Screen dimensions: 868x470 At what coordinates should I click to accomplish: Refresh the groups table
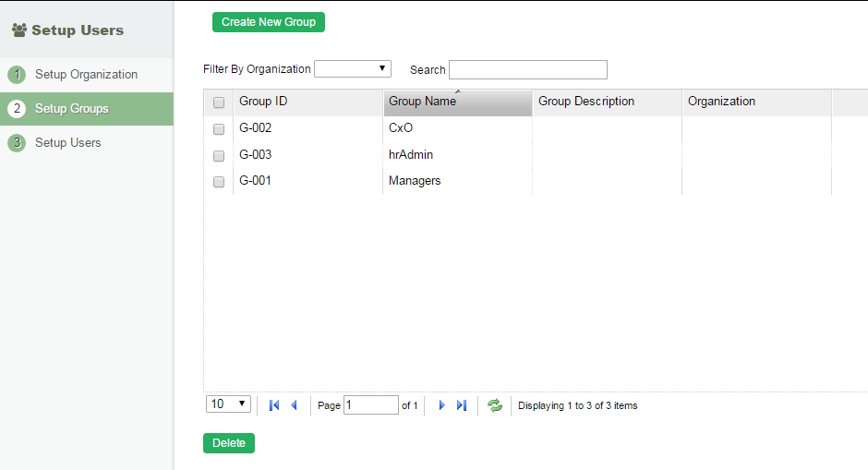[495, 405]
